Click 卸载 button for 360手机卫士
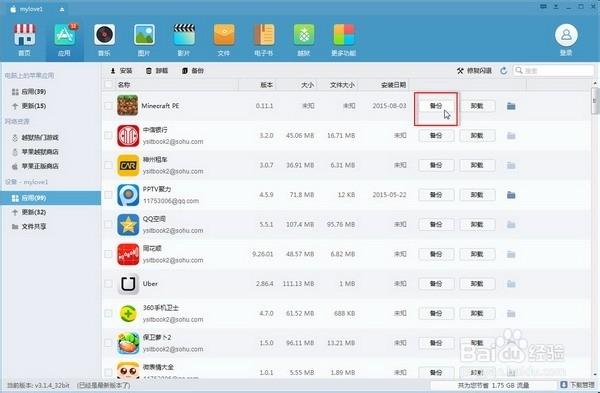 tap(477, 313)
